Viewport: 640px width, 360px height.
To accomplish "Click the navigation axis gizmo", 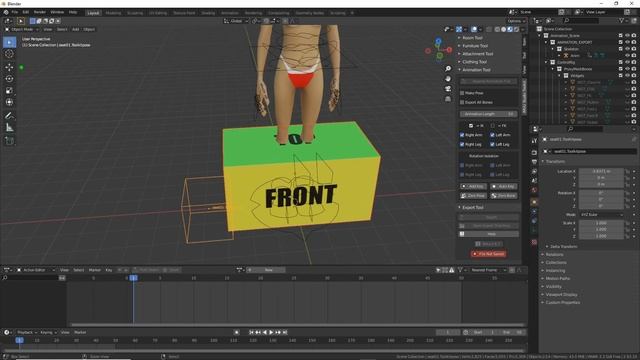I will [x=438, y=50].
